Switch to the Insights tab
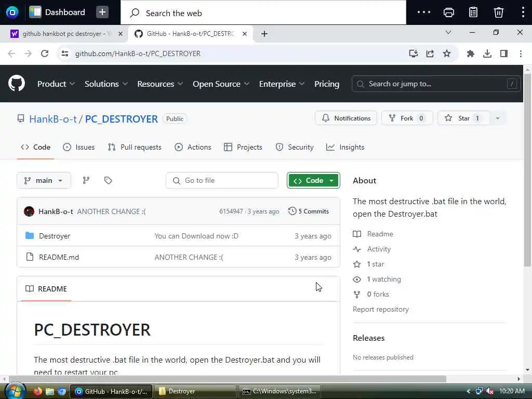532x399 pixels. tap(345, 147)
